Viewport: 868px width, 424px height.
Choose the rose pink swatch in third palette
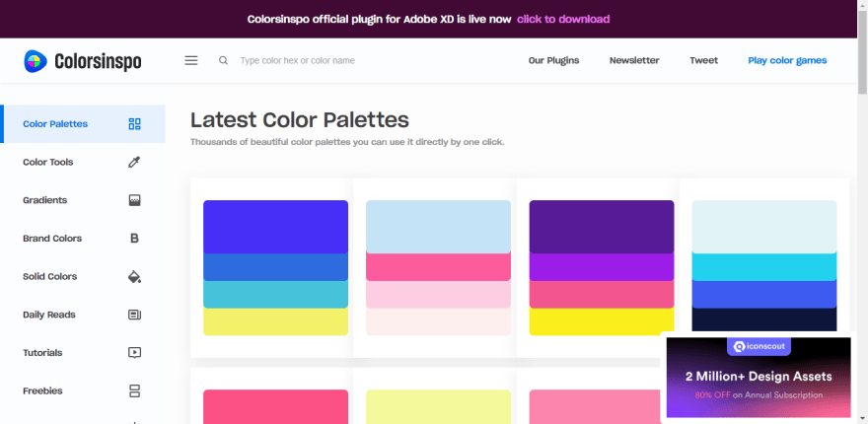tap(602, 295)
